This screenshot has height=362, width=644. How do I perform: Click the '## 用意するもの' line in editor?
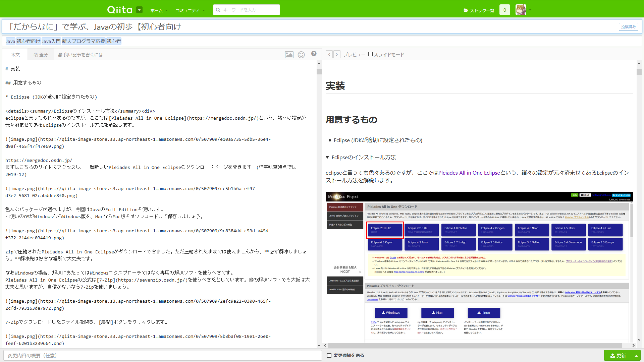23,82
